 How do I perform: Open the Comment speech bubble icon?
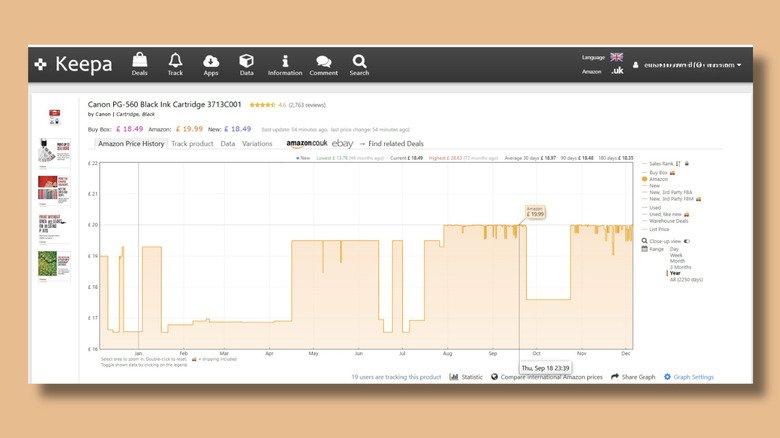pyautogui.click(x=323, y=64)
